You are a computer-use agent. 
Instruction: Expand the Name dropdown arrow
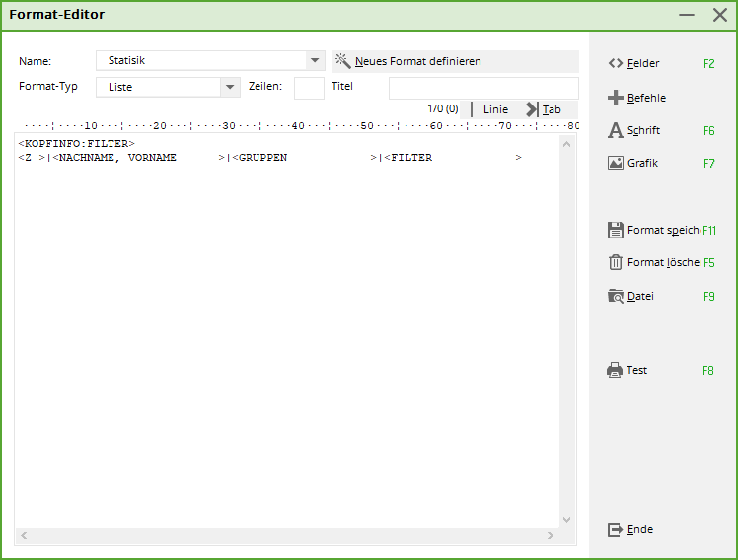[315, 61]
